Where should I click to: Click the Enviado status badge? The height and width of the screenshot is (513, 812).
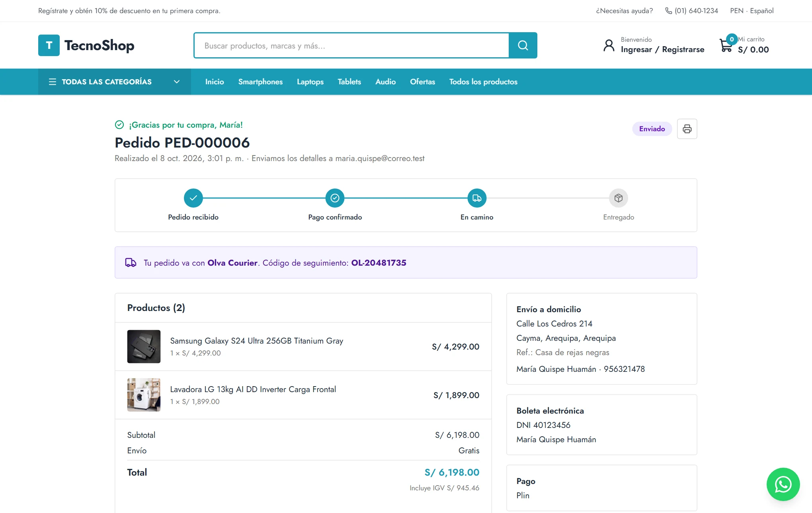(652, 129)
